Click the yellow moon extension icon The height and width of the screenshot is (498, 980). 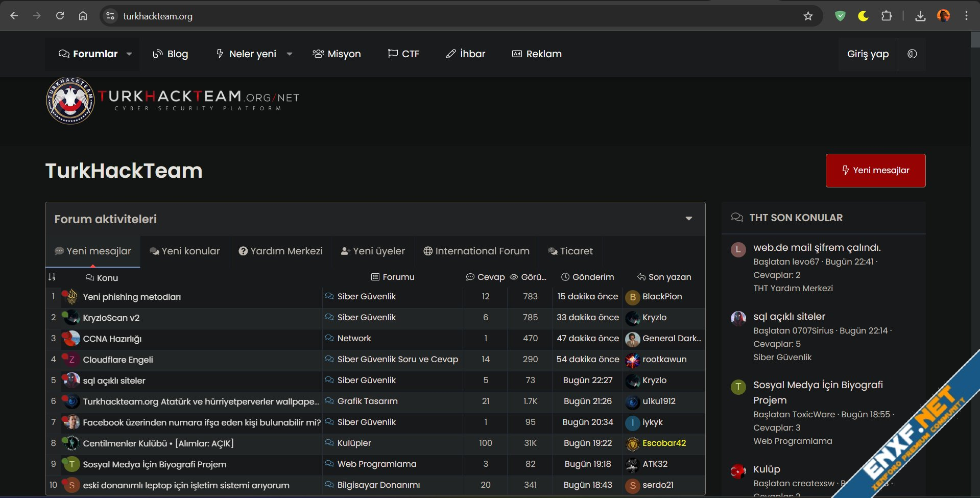click(863, 16)
